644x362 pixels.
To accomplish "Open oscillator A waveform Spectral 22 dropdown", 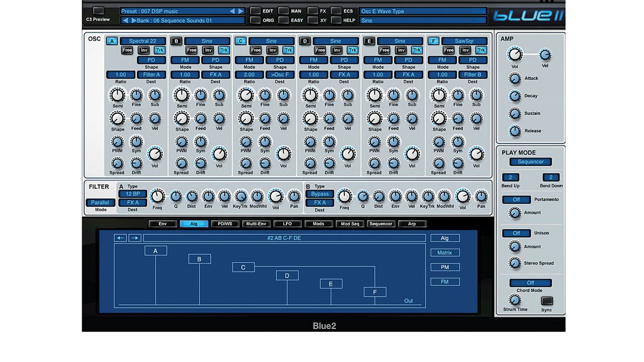I will point(143,41).
